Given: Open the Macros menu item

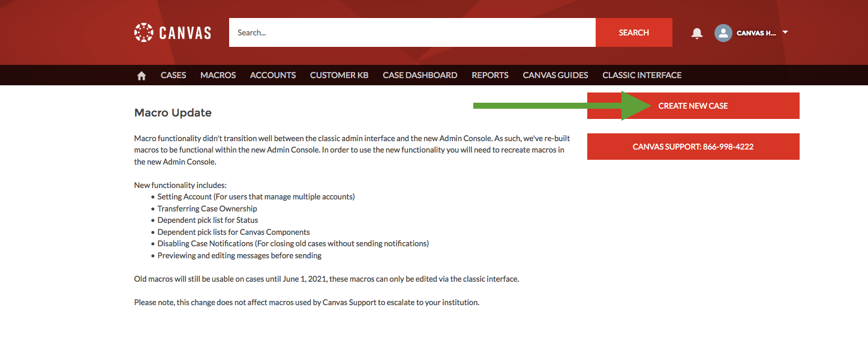Looking at the screenshot, I should pos(218,75).
